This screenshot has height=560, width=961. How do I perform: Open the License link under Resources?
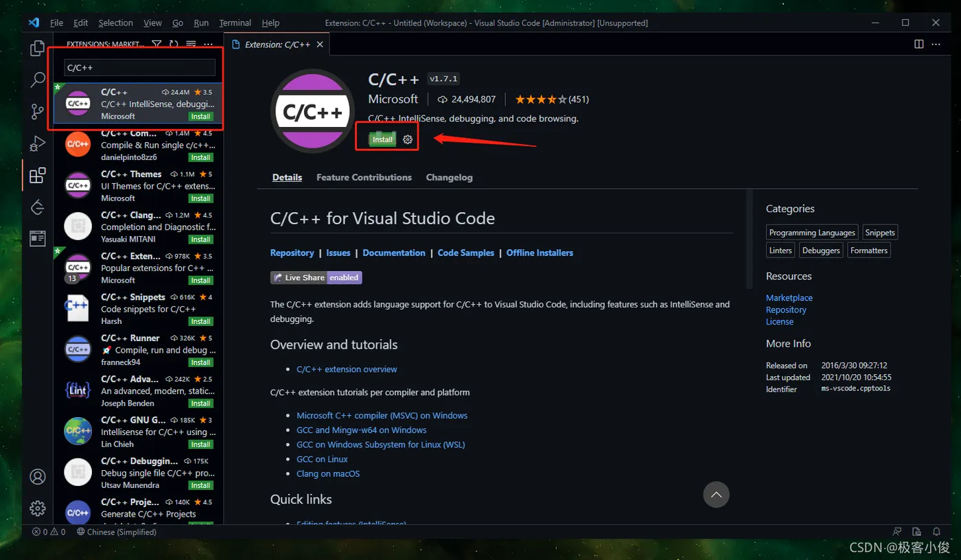(780, 321)
